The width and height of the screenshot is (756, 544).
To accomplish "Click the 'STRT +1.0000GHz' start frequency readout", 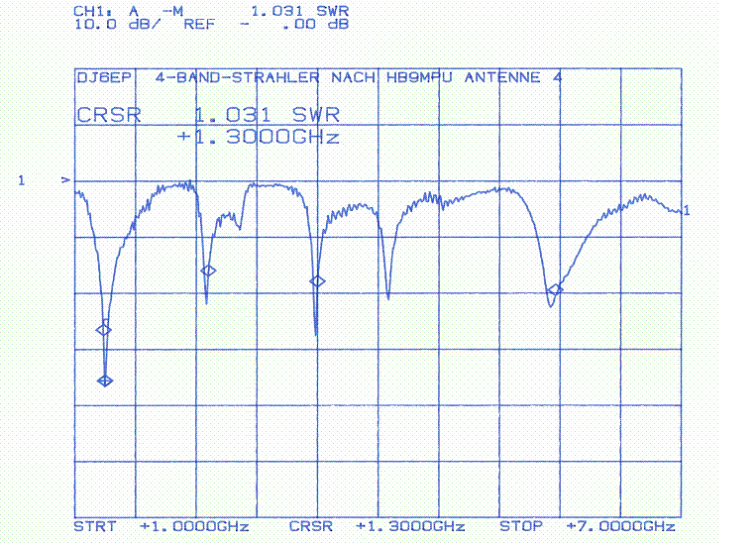I will [162, 526].
